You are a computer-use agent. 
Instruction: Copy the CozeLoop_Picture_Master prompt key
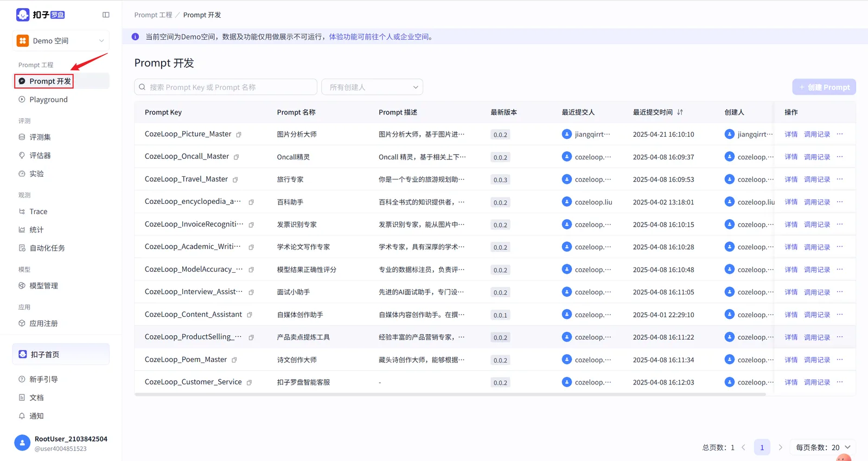coord(239,135)
